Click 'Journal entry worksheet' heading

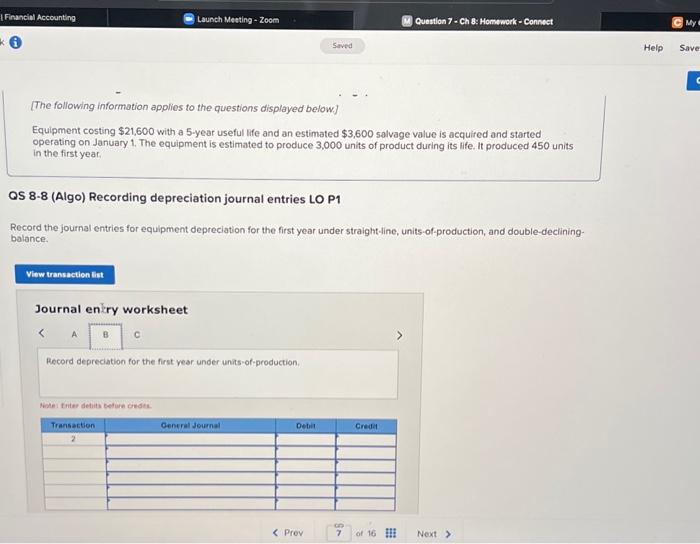(111, 309)
